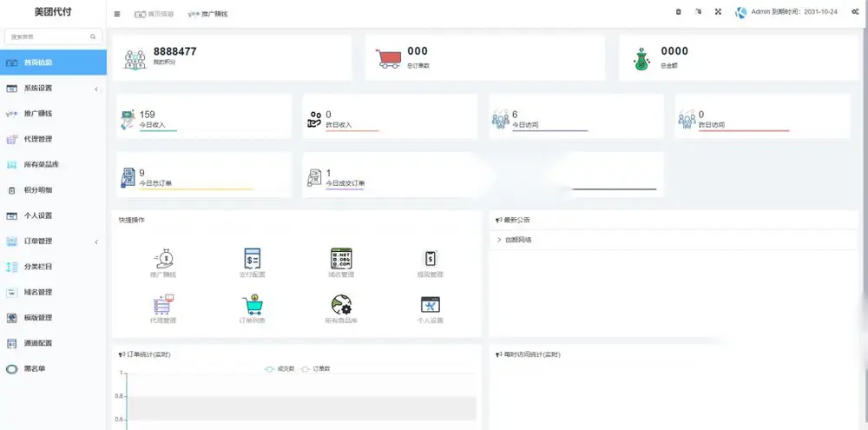
Task: Click the 推广赚钱 money bag quick-action icon
Action: [164, 259]
